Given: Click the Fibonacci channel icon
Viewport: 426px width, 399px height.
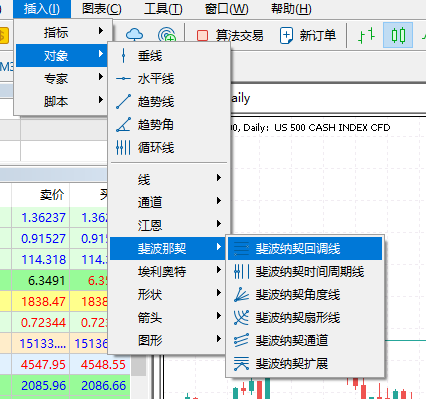Looking at the screenshot, I should [241, 340].
